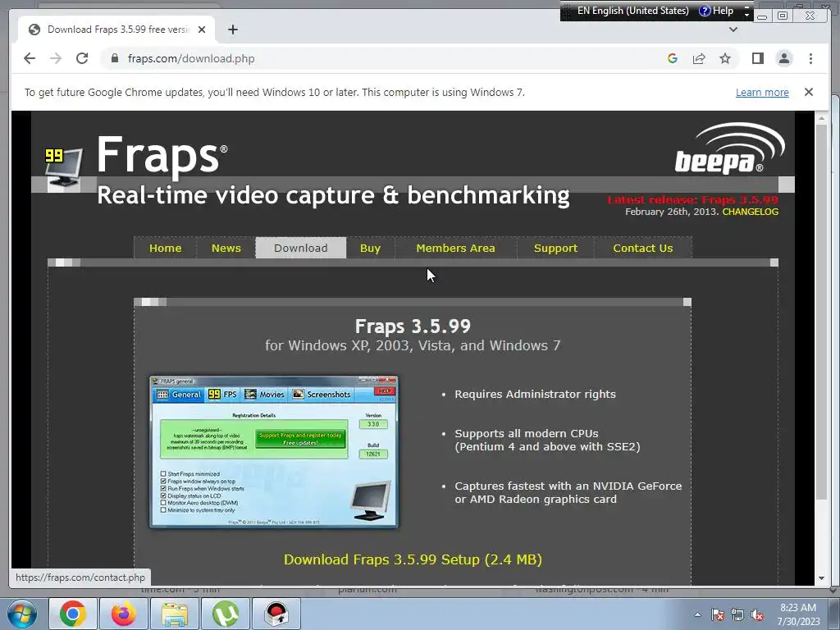Viewport: 840px width, 630px height.
Task: Follow the Learn more link
Action: tap(762, 92)
